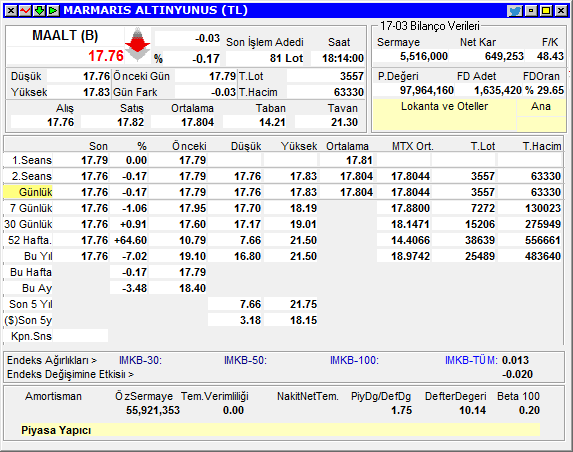This screenshot has height=452, width=573.
Task: Click the IMKB-TÜM: index label
Action: (471, 361)
